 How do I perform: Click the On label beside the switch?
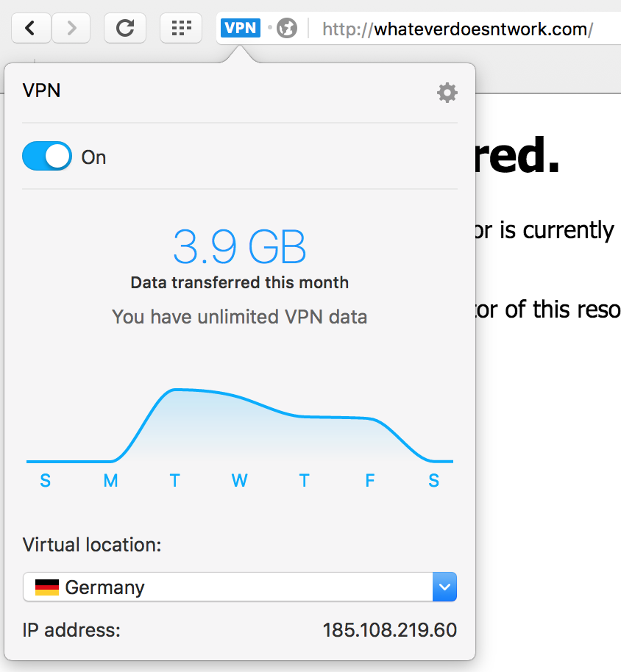[93, 157]
